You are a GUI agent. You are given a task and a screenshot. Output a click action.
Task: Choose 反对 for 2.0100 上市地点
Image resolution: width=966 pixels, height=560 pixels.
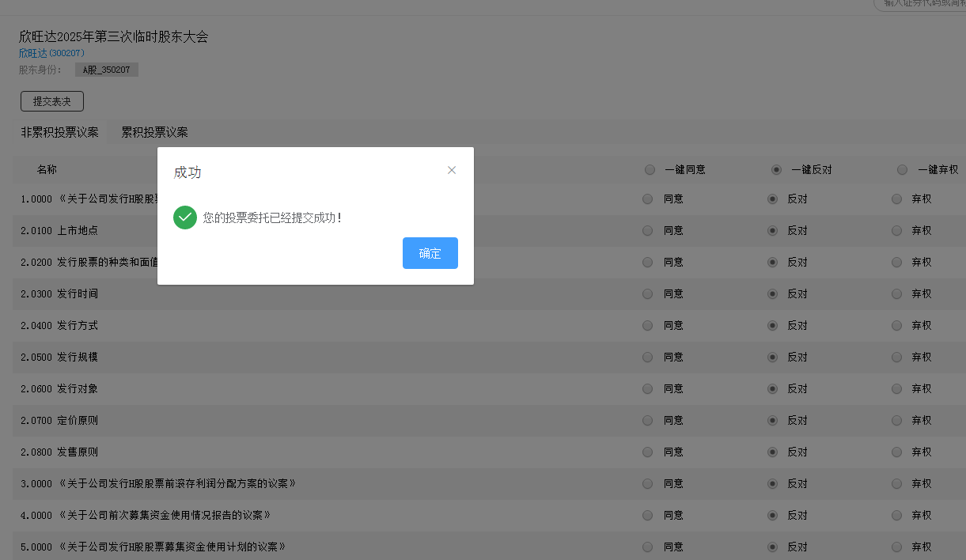pyautogui.click(x=772, y=230)
